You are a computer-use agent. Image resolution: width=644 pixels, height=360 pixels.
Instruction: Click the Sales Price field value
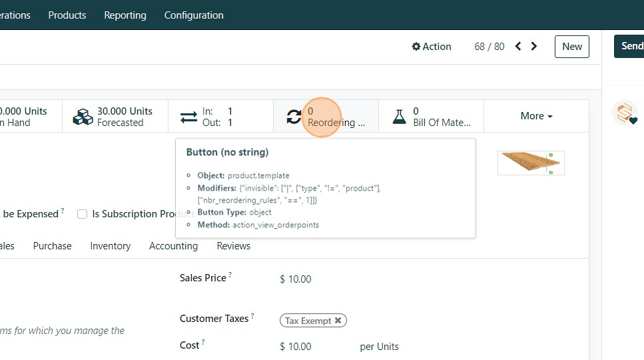(296, 279)
